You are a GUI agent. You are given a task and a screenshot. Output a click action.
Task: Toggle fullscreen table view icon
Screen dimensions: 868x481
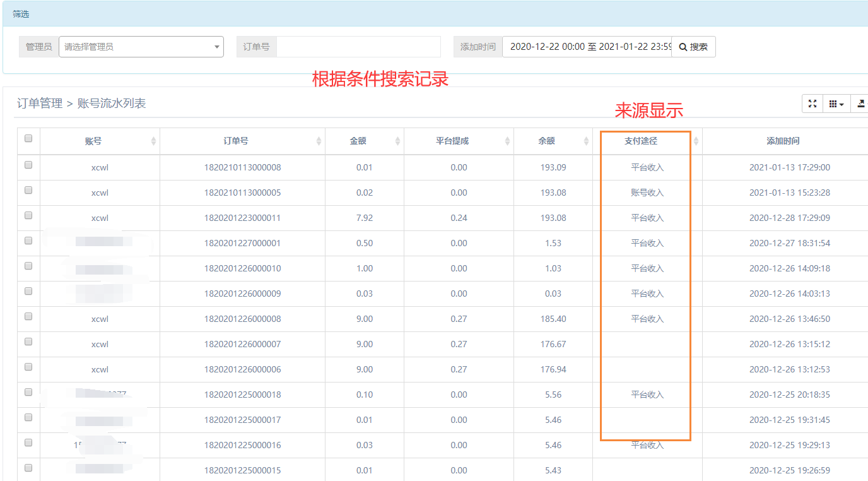[x=812, y=104]
